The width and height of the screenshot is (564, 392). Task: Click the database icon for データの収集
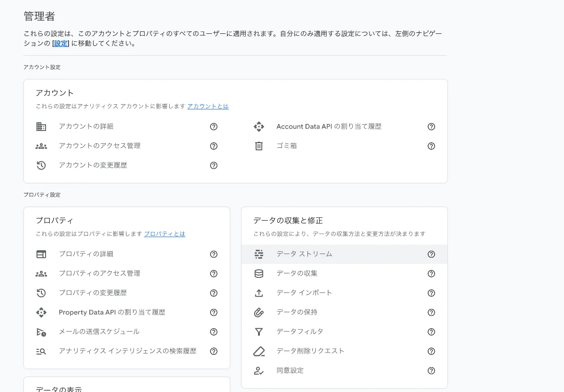(x=259, y=274)
